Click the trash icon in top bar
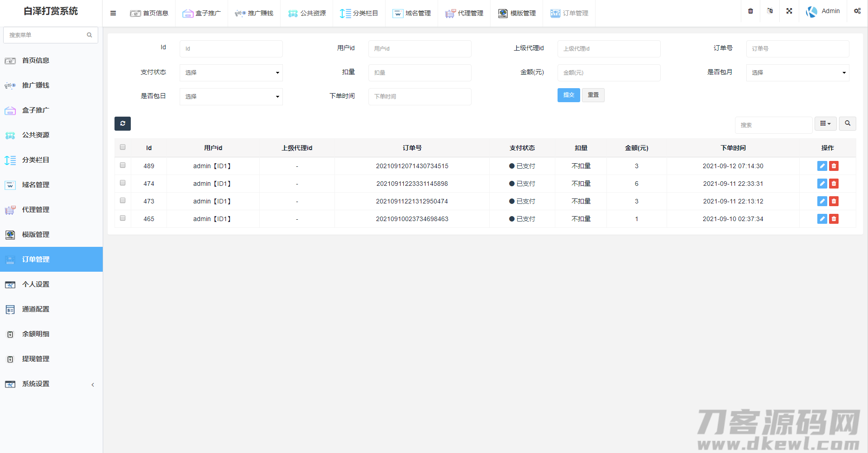This screenshot has width=868, height=453. click(750, 11)
